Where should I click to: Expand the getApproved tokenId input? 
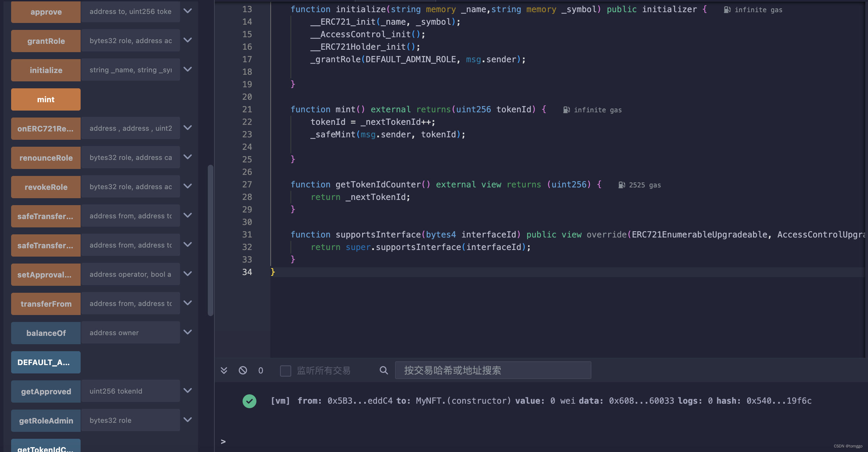[x=187, y=390]
